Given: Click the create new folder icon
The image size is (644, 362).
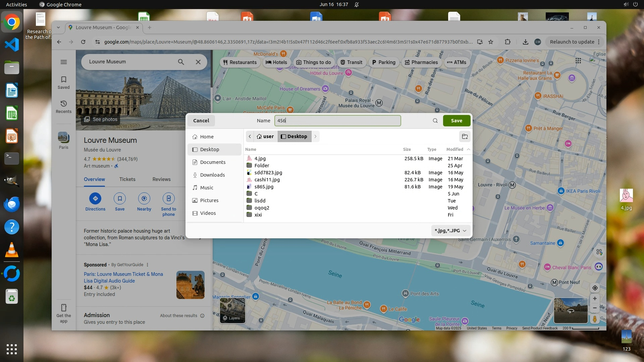Looking at the screenshot, I should [465, 136].
